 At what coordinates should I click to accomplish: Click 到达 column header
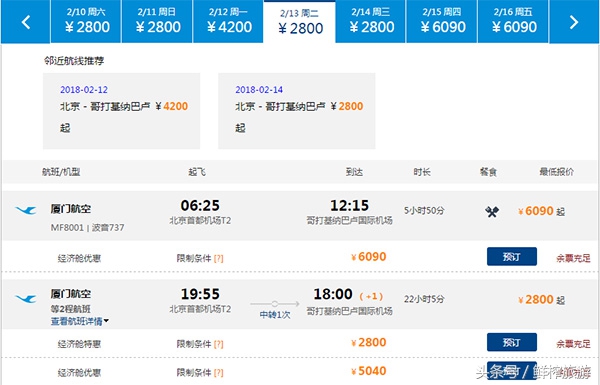coord(354,172)
